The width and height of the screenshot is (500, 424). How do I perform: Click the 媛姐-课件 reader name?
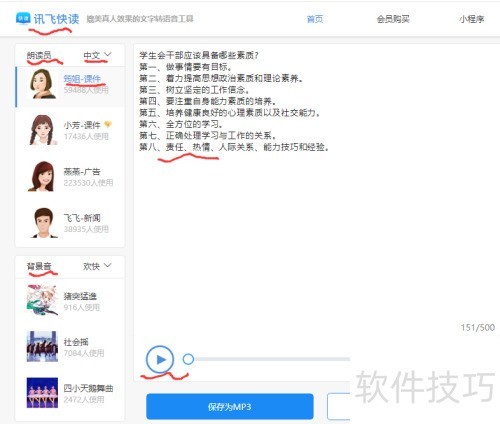click(x=82, y=79)
